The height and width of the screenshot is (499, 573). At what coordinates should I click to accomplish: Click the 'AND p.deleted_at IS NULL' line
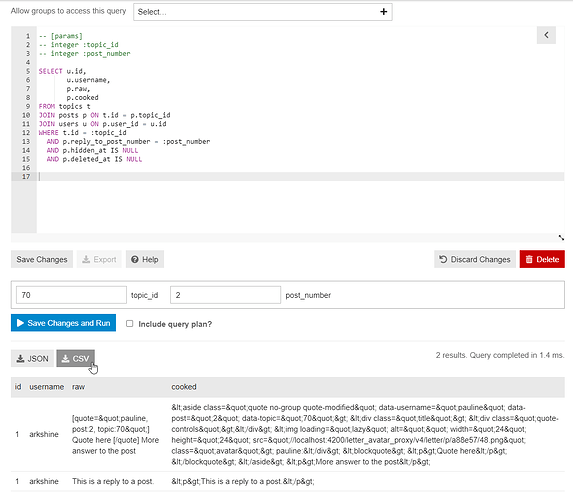click(94, 159)
